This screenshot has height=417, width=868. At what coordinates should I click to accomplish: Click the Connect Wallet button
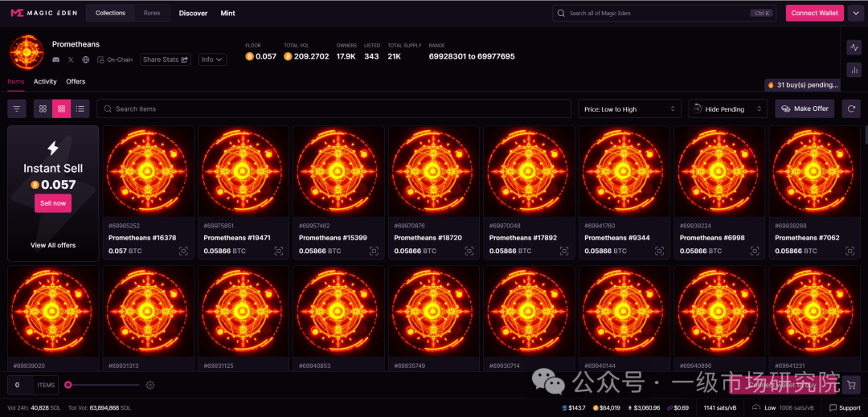815,13
